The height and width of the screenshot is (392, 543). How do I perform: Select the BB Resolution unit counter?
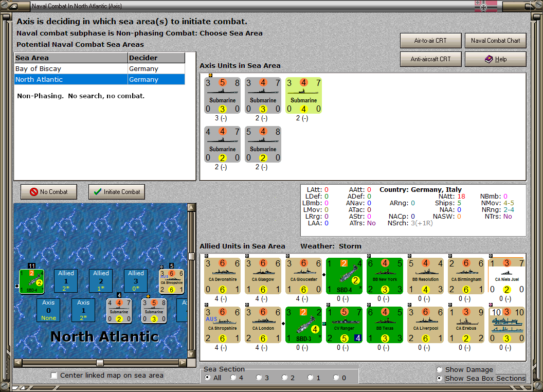[425, 276]
